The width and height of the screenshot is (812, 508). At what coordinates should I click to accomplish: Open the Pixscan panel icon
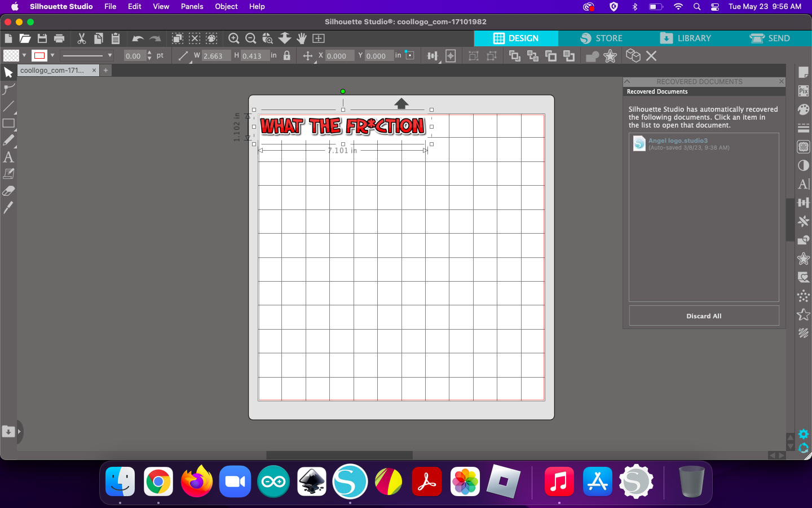click(x=804, y=91)
